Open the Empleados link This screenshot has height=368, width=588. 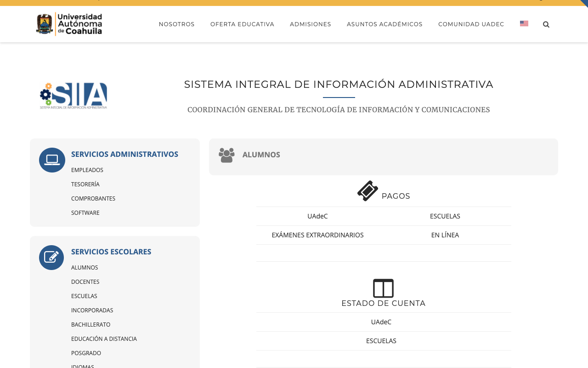point(87,170)
